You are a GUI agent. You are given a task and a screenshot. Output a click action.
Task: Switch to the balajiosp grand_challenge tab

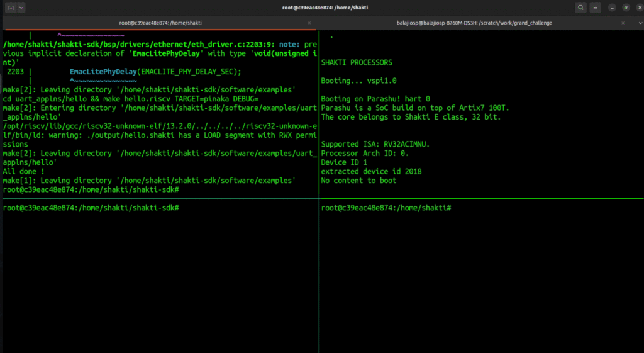pyautogui.click(x=474, y=23)
